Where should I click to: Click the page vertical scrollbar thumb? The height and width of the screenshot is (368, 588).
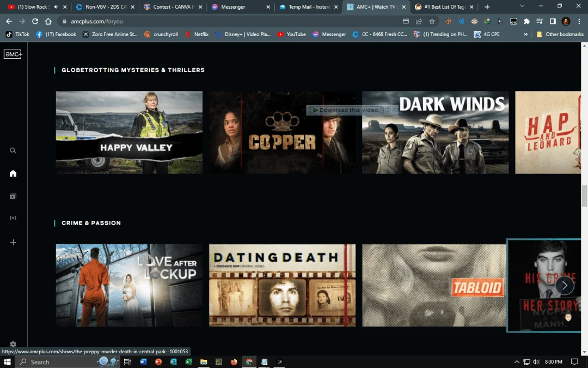584,196
